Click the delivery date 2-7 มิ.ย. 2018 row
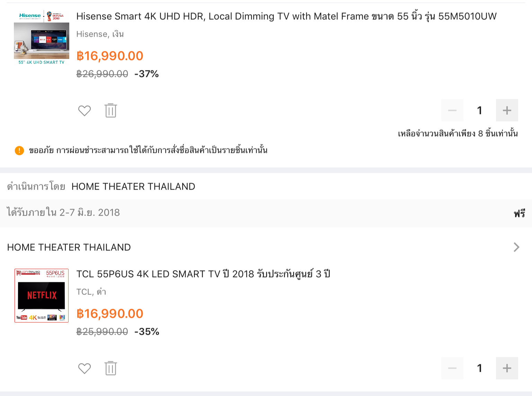 click(63, 213)
